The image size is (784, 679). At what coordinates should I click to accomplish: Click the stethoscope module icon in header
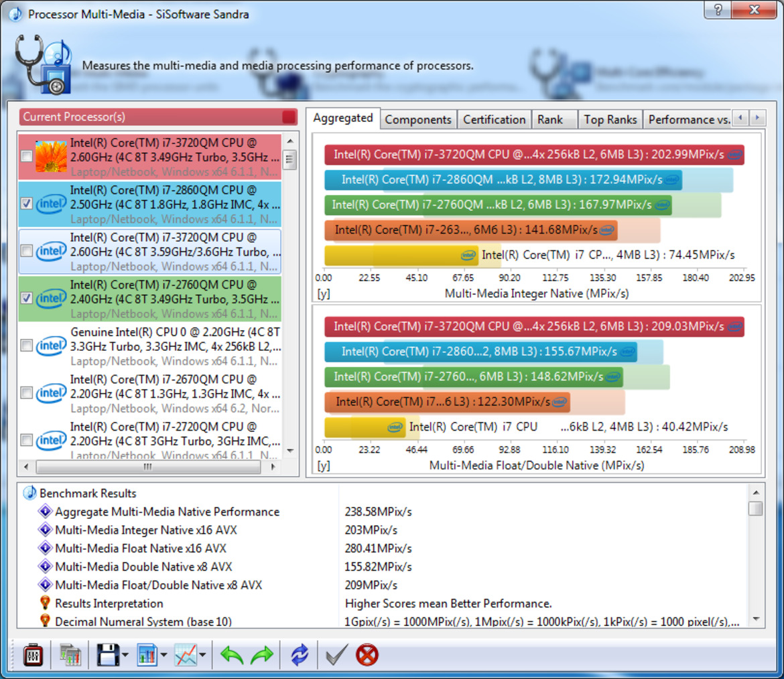[43, 64]
